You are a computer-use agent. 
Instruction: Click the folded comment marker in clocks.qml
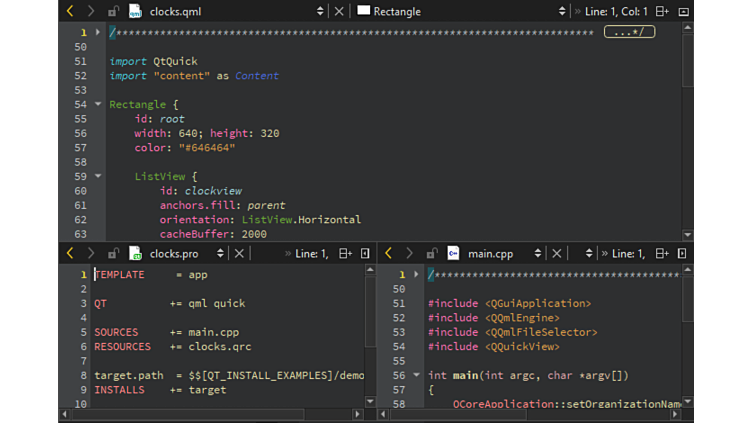(629, 32)
